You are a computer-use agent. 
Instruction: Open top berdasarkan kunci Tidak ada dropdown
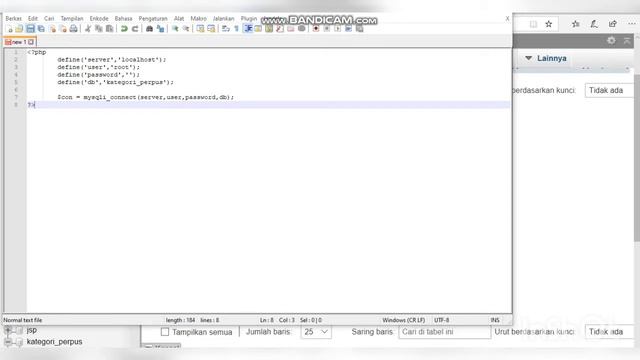click(x=609, y=90)
